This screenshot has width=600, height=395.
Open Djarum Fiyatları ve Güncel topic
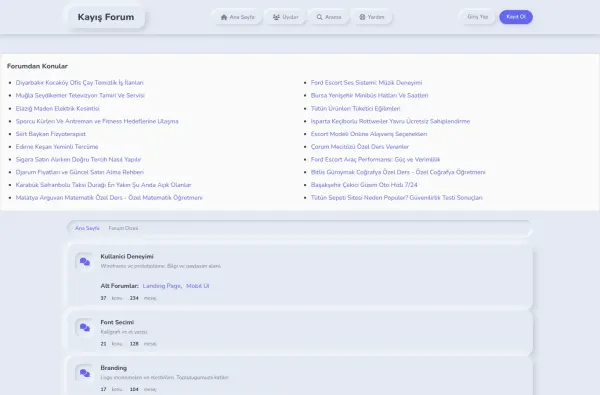click(80, 172)
